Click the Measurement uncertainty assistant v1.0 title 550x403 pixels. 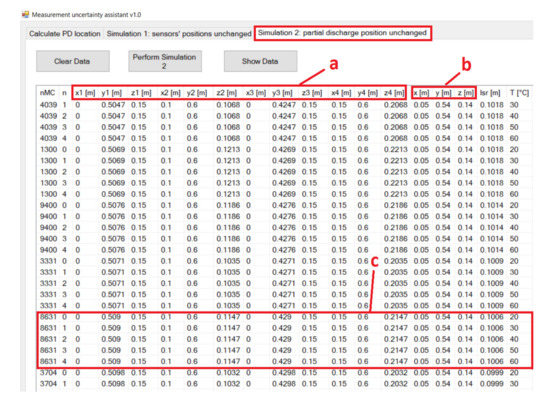(x=86, y=15)
